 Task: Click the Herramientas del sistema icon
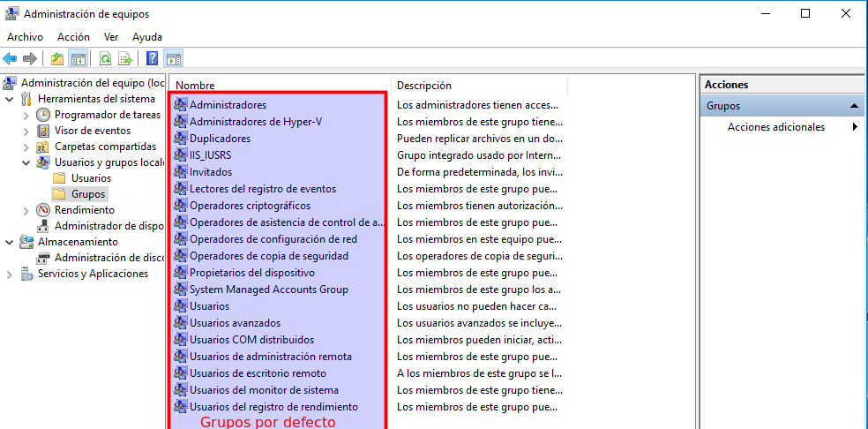click(x=26, y=99)
